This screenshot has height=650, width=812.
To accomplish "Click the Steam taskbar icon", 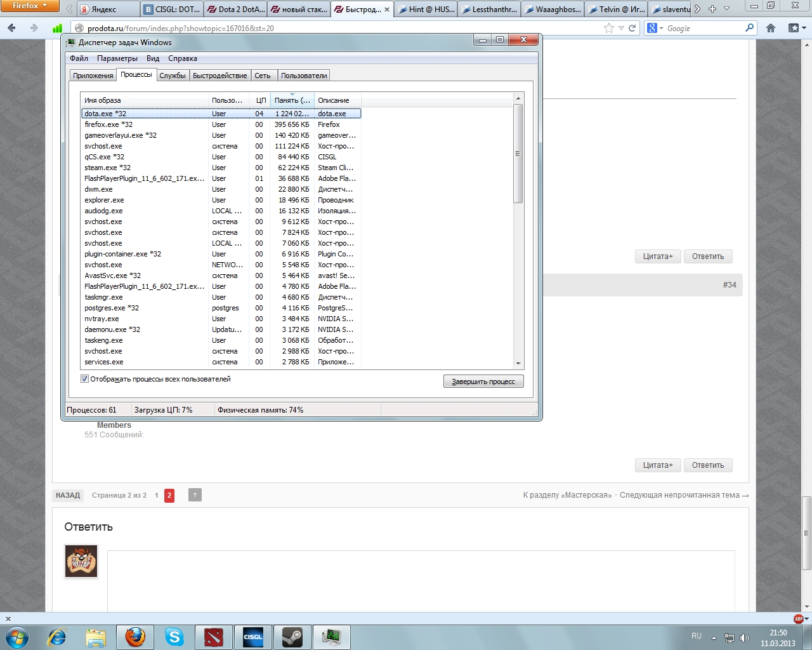I will pos(292,637).
